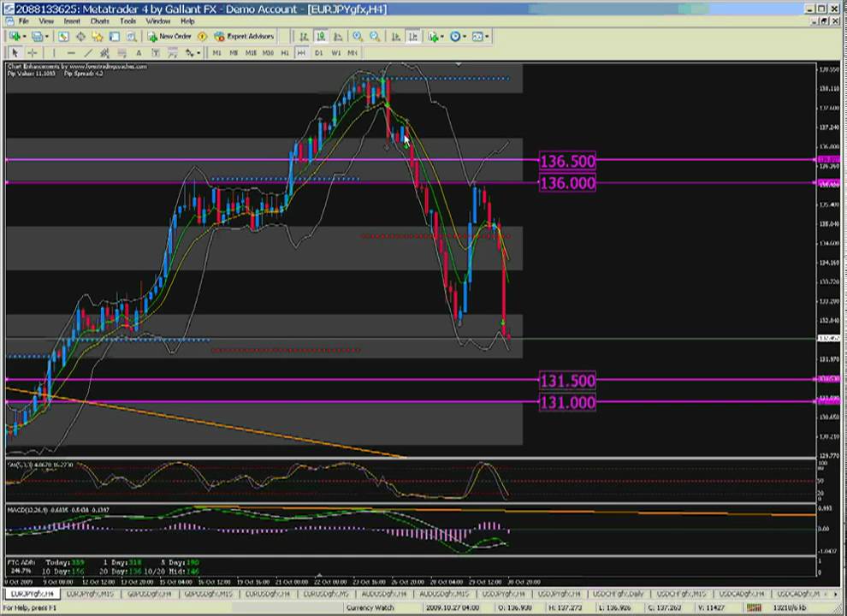Open the Periods clock dropdown
847x616 pixels.
coord(458,36)
